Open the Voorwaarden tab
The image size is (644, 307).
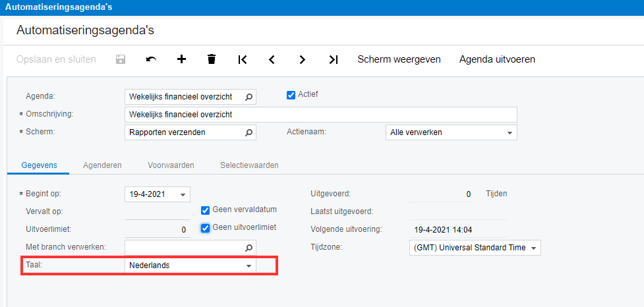(171, 165)
